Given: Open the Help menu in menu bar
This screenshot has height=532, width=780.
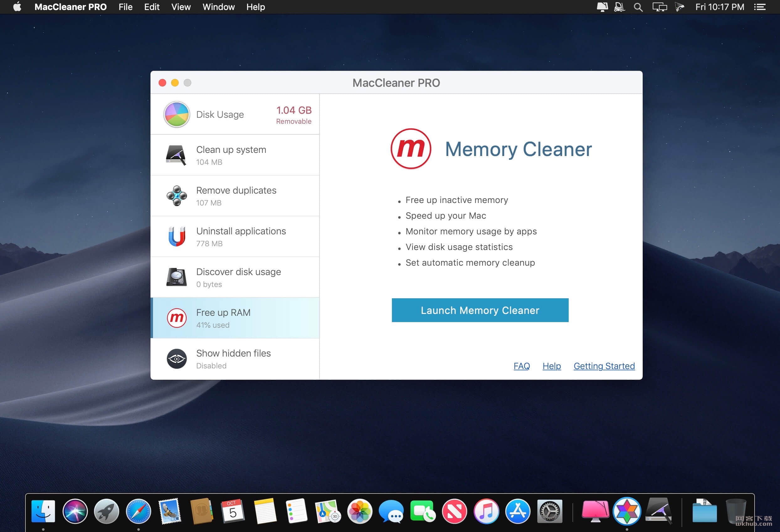Looking at the screenshot, I should [256, 7].
